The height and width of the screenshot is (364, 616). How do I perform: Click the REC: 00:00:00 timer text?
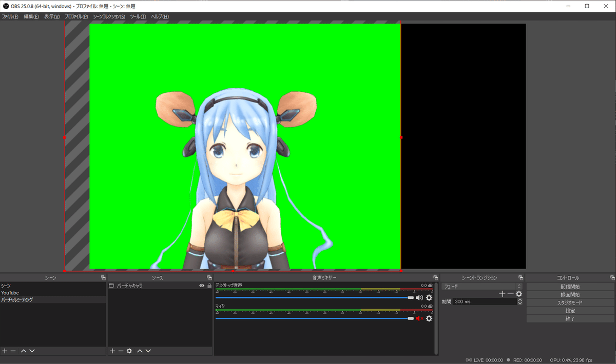527,360
